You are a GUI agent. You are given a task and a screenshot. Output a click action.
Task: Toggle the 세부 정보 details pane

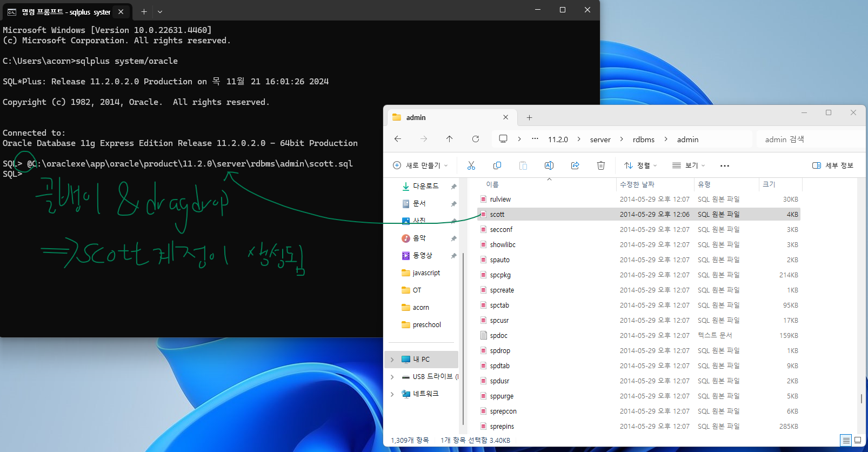tap(833, 165)
